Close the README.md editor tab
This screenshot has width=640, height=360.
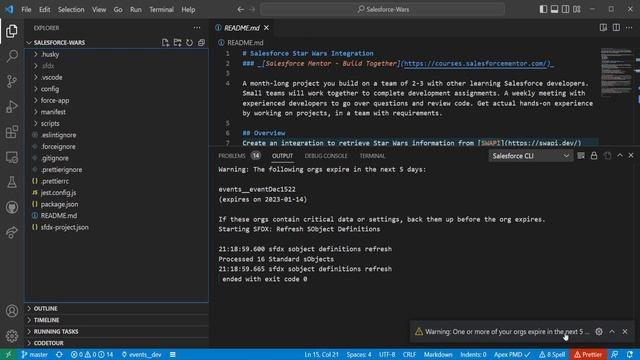pyautogui.click(x=267, y=28)
